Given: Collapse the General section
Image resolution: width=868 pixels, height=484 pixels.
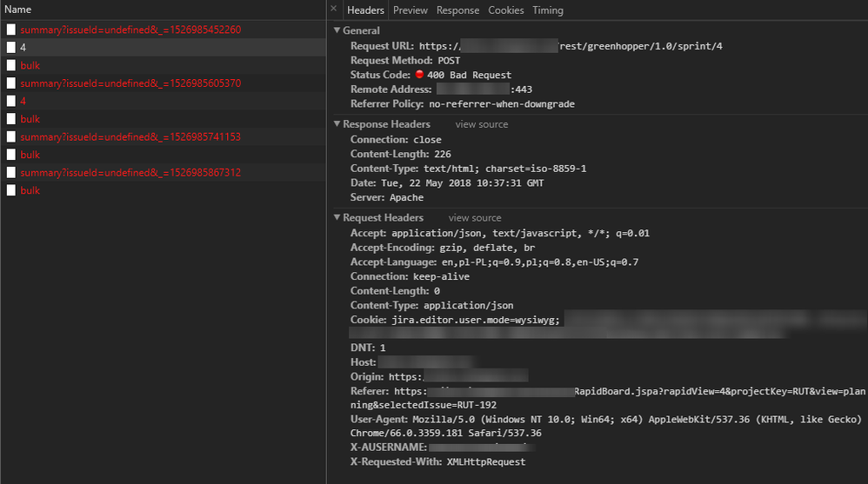Looking at the screenshot, I should click(337, 30).
